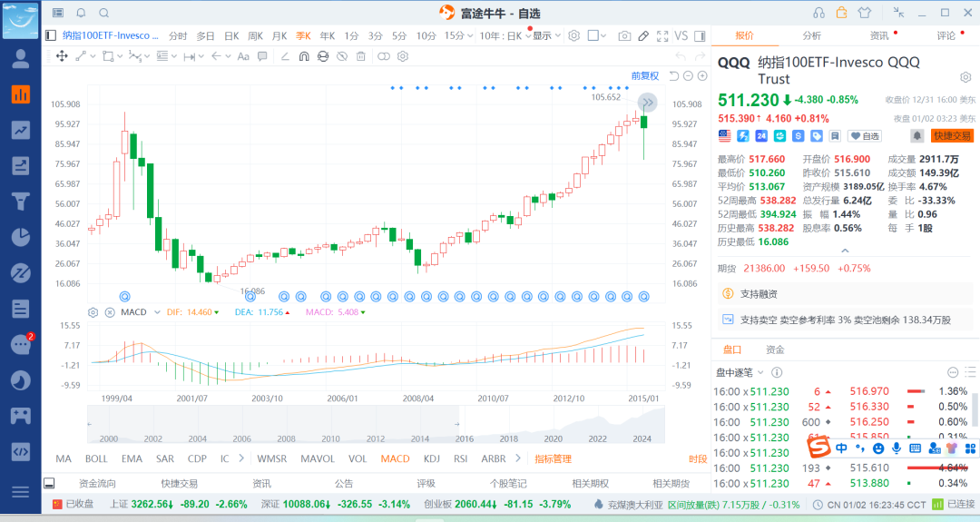
Task: Select the KDJ indicator
Action: tap(431, 458)
